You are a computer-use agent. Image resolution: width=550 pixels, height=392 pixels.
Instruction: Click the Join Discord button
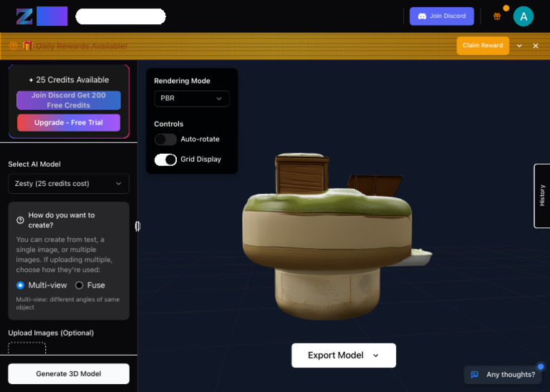point(442,16)
